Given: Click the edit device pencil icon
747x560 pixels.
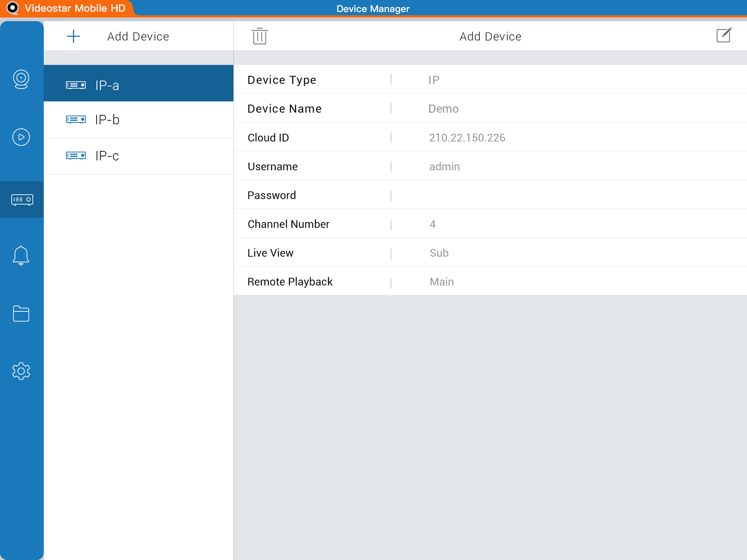Looking at the screenshot, I should coord(724,35).
